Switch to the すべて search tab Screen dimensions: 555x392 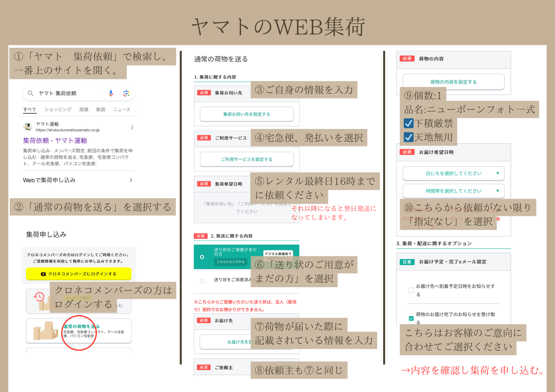[30, 110]
